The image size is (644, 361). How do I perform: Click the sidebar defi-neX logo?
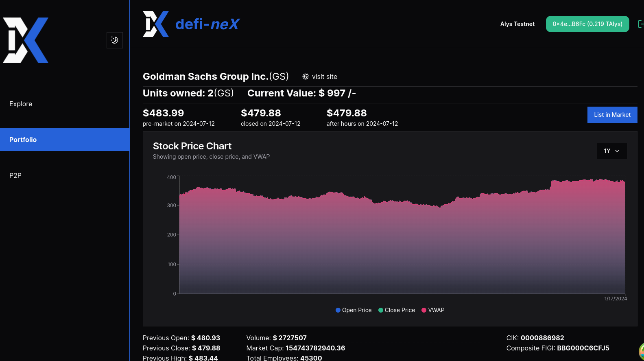[x=26, y=40]
